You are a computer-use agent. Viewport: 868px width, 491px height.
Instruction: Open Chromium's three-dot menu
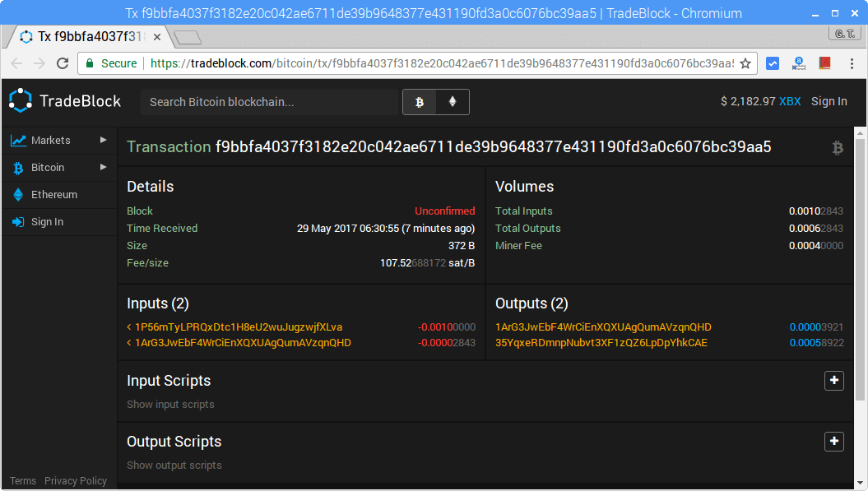[853, 63]
